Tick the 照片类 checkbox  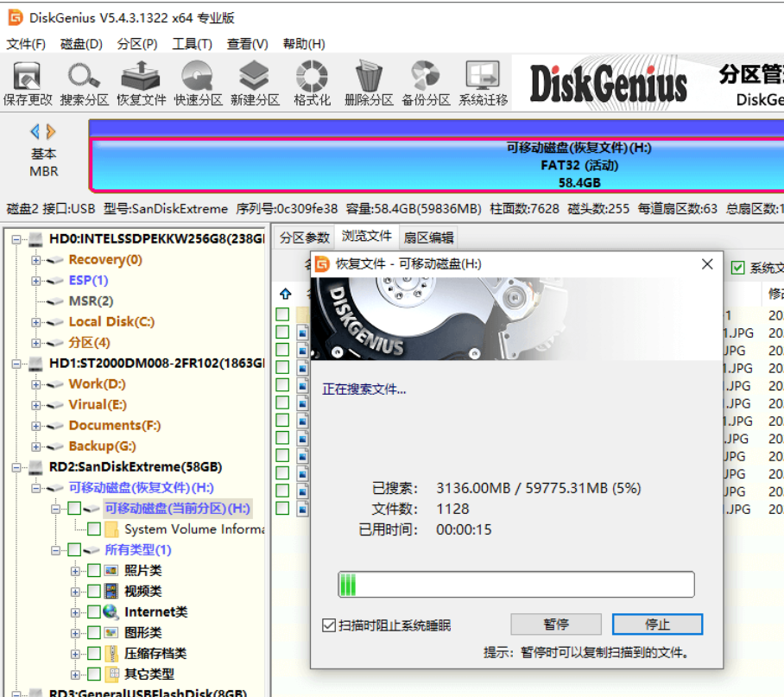pyautogui.click(x=94, y=571)
